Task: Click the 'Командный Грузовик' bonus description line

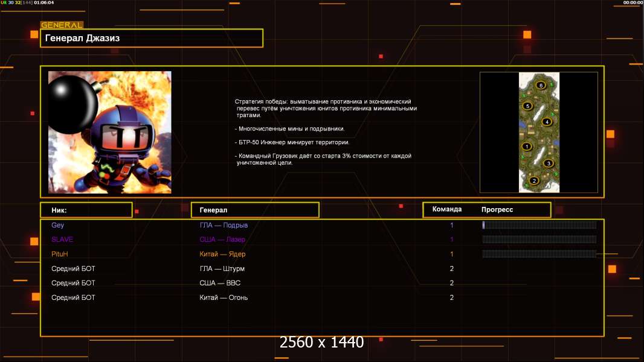Action: click(323, 159)
